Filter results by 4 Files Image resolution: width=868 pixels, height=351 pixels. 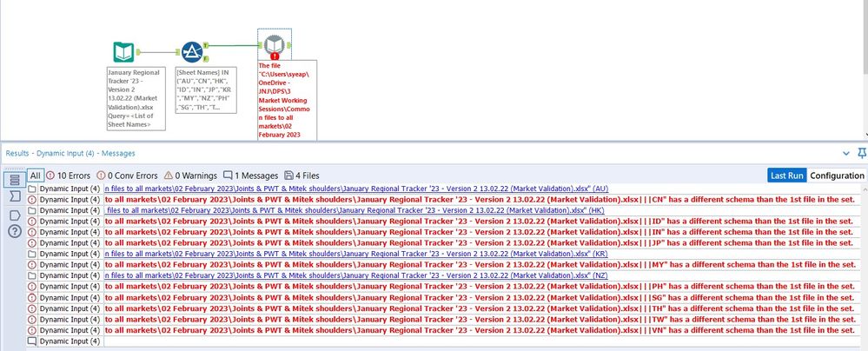pyautogui.click(x=301, y=175)
